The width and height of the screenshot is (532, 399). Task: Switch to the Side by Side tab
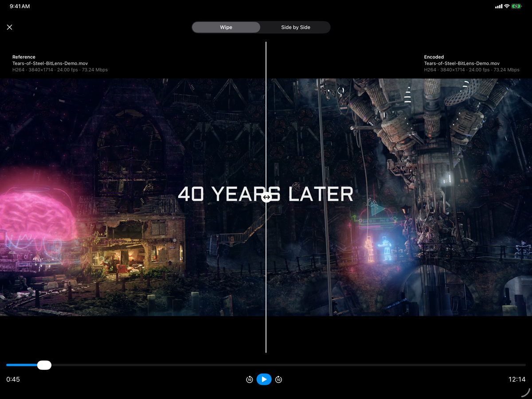[x=296, y=27]
